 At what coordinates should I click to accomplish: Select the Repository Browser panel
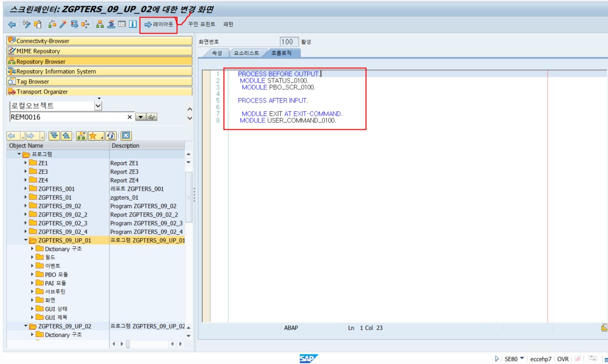coord(99,61)
